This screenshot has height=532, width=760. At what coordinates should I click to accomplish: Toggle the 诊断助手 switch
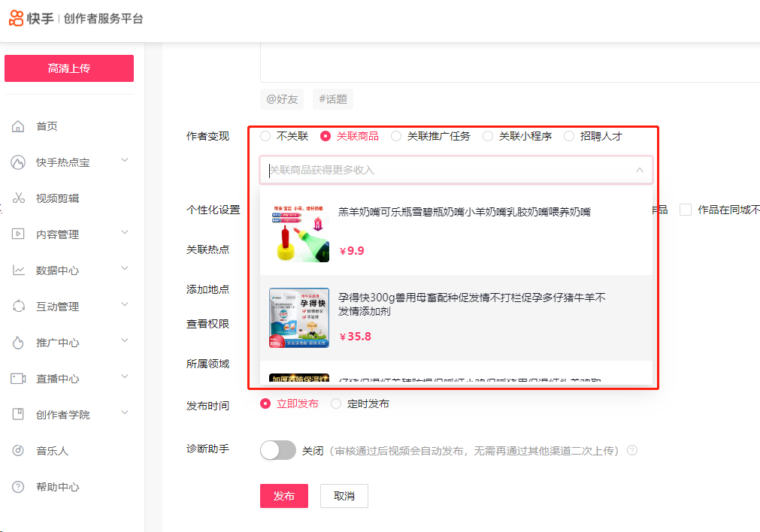(278, 450)
